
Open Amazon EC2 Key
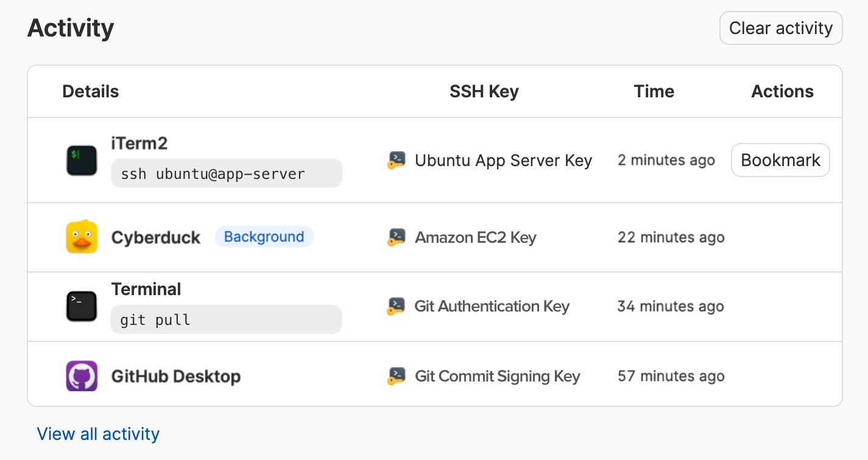476,237
